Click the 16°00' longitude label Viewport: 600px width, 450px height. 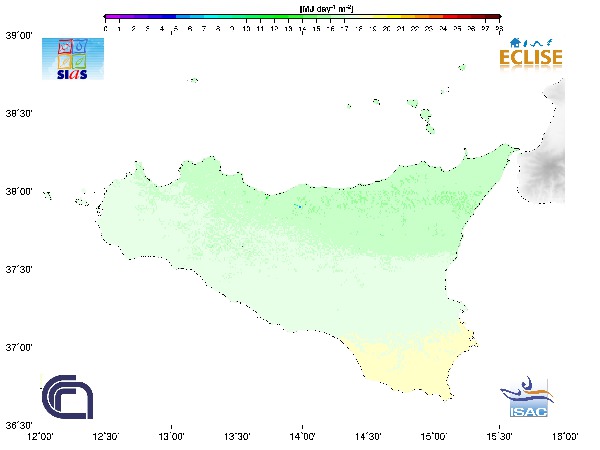point(565,436)
